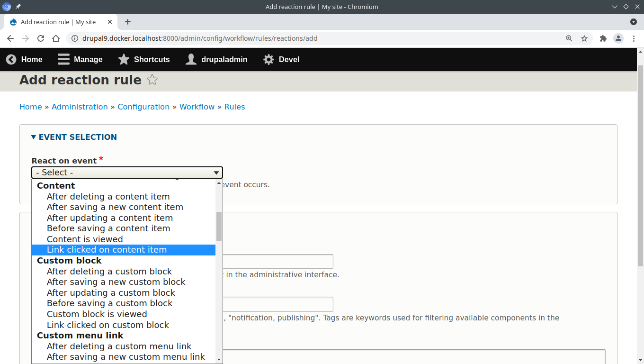Close the React on event select dropdown

127,173
